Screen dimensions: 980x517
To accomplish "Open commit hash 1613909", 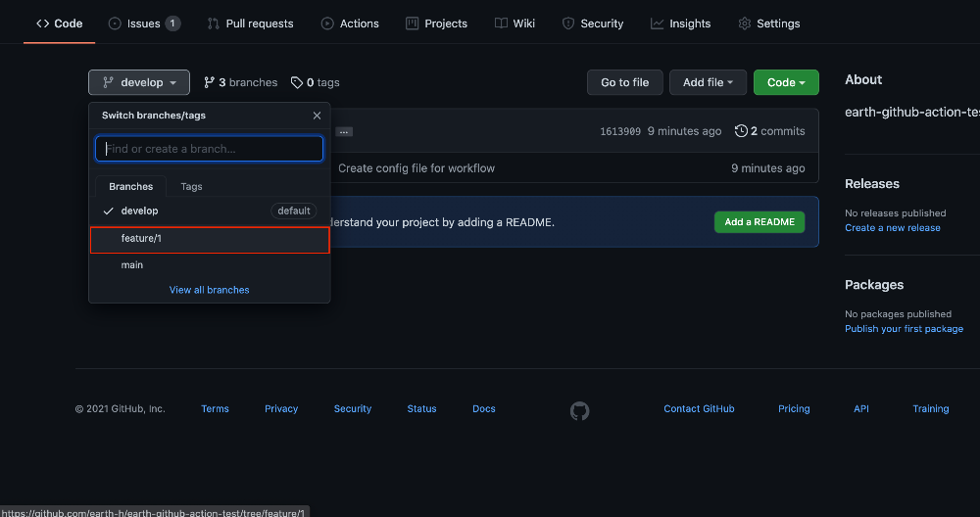I will click(620, 131).
